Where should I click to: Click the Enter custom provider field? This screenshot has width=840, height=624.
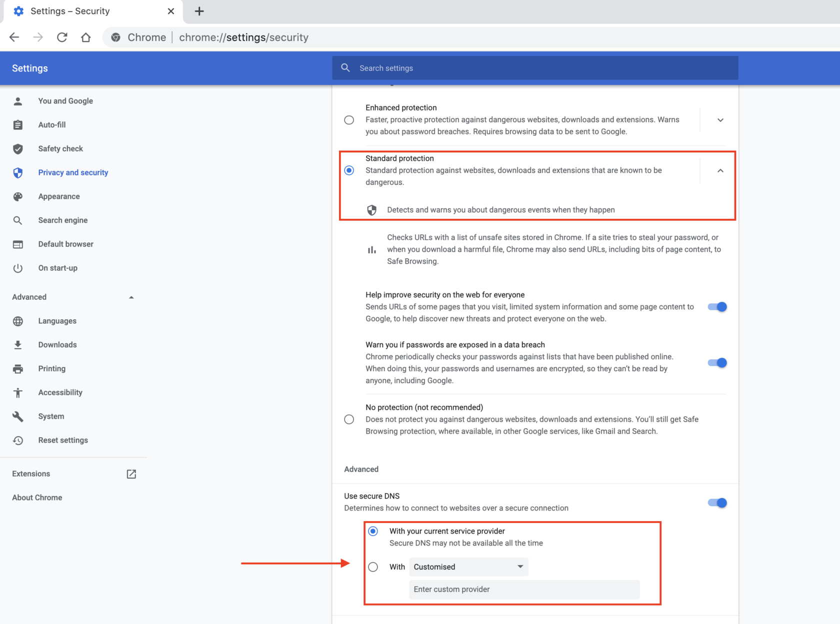(524, 590)
